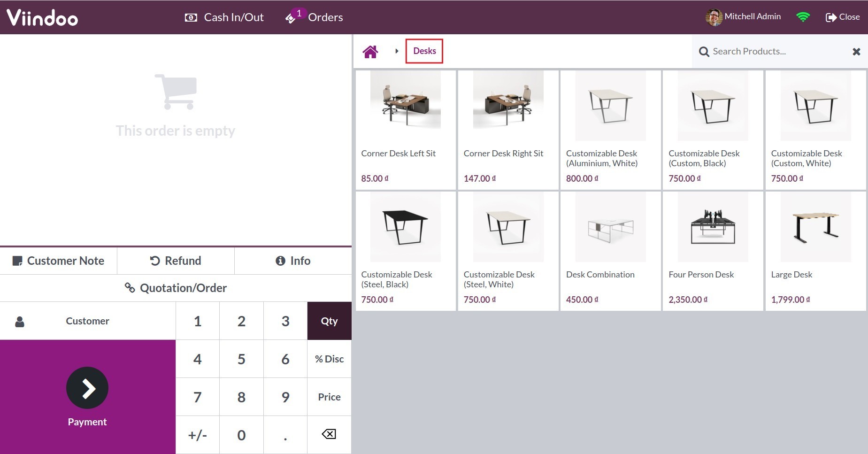Close the point of sale session
Image resolution: width=868 pixels, height=454 pixels.
[843, 17]
